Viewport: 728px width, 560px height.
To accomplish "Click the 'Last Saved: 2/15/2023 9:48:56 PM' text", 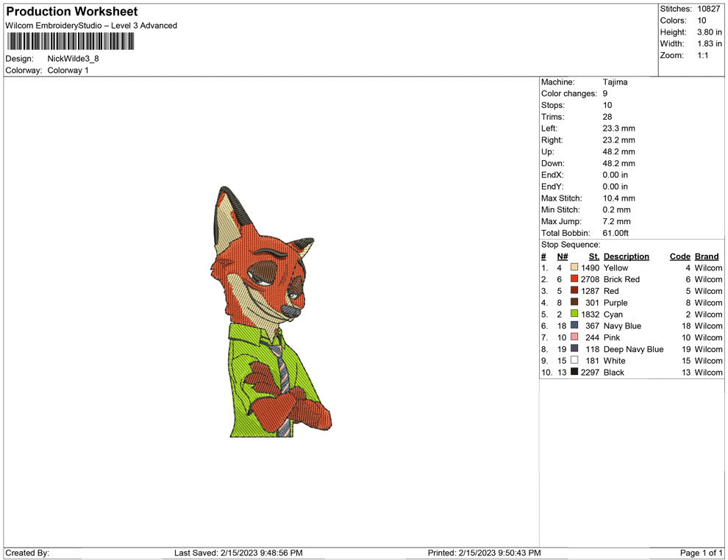I will point(238,553).
